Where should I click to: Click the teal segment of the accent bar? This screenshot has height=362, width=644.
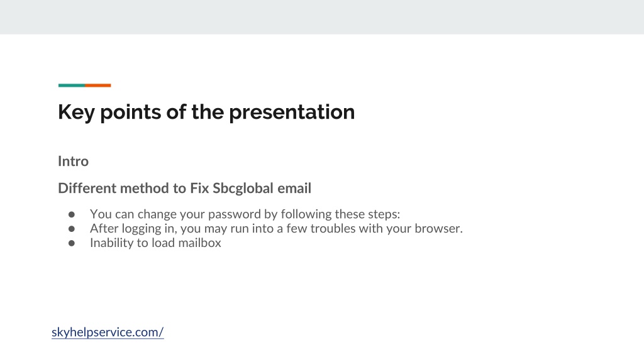point(72,85)
